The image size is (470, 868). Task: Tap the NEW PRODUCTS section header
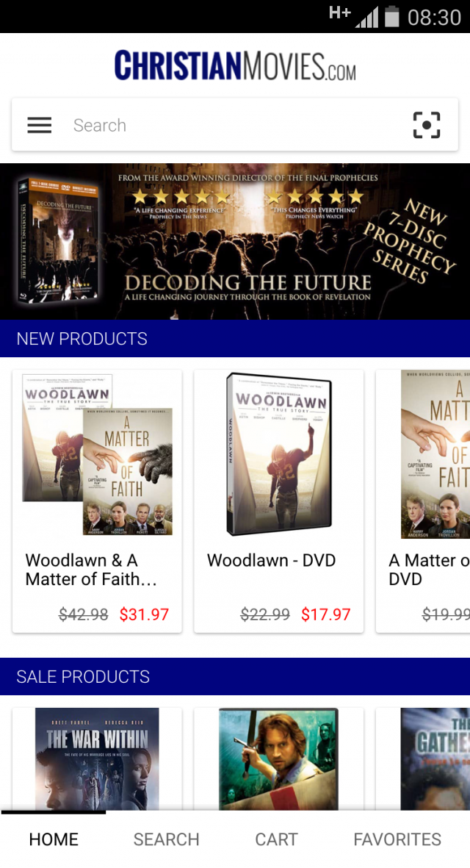tap(235, 338)
